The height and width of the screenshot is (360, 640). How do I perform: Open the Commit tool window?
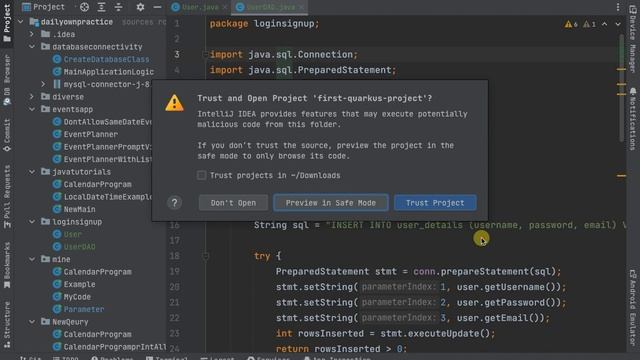(x=7, y=136)
